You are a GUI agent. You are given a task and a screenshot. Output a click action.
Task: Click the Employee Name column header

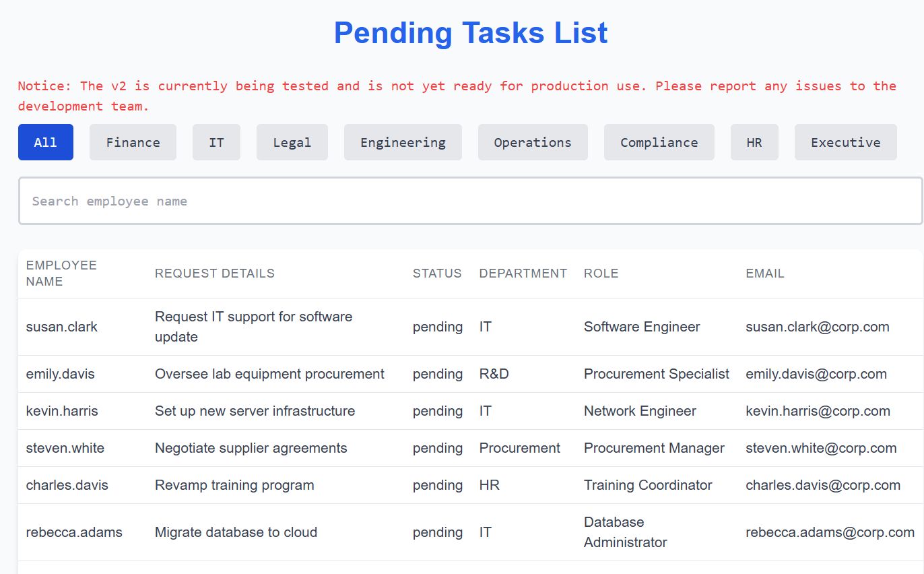[x=61, y=273]
